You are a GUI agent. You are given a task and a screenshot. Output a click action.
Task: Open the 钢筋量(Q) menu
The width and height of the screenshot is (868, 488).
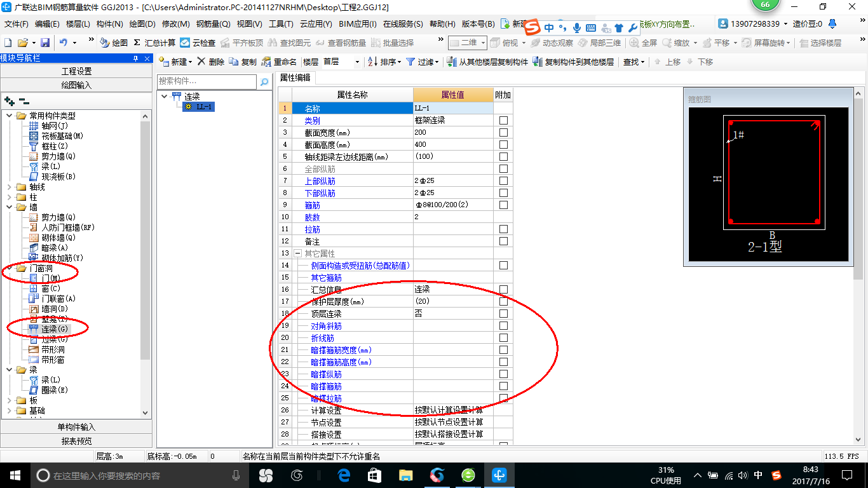pyautogui.click(x=213, y=24)
